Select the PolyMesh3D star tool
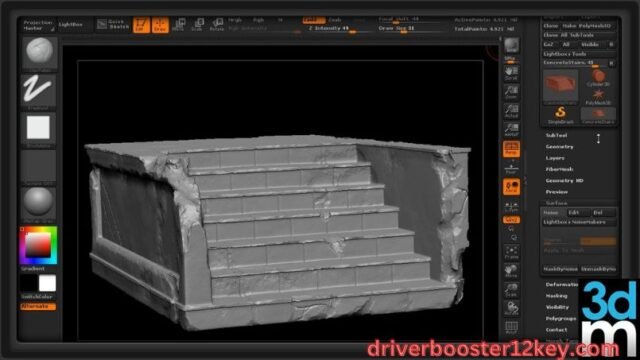Screen dimensions: 640x360 [x=598, y=98]
